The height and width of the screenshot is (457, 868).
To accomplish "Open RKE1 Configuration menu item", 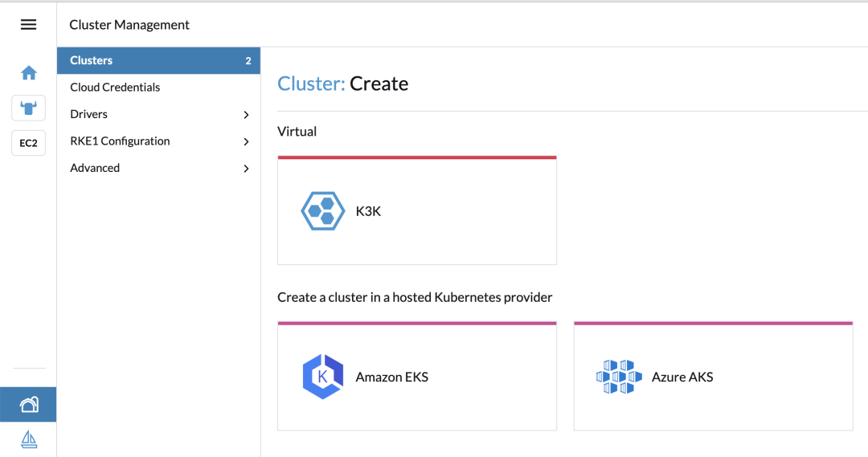I will click(x=158, y=141).
